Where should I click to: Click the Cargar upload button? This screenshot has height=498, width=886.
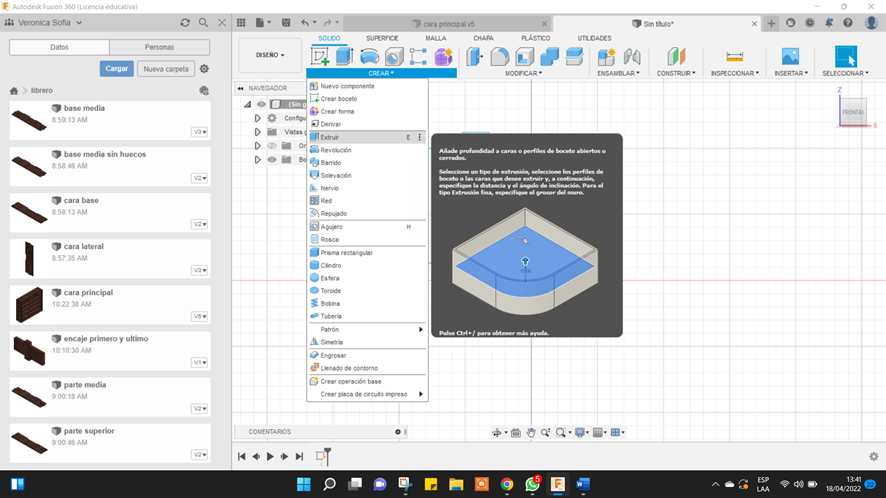coord(116,69)
